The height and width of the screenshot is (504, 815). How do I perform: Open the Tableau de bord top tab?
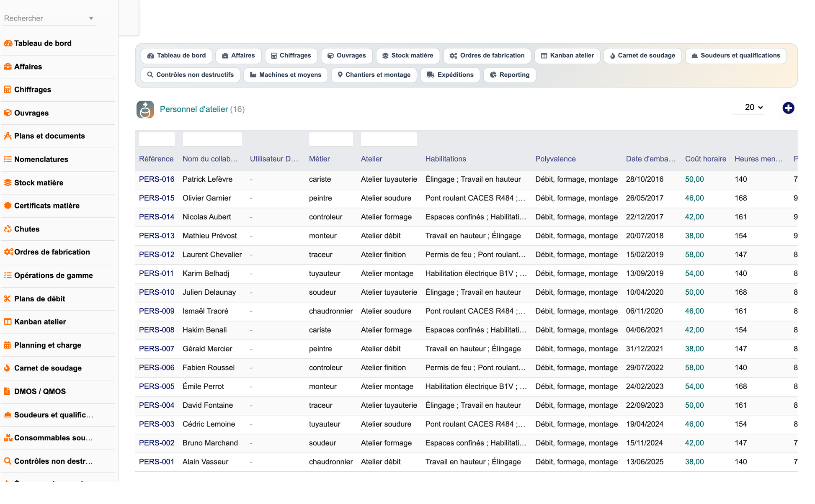pyautogui.click(x=176, y=56)
